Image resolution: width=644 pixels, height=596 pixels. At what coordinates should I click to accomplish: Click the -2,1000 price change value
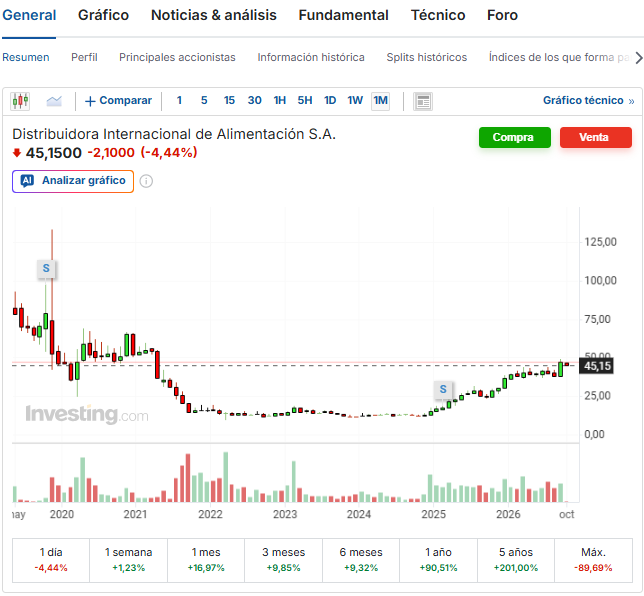111,153
